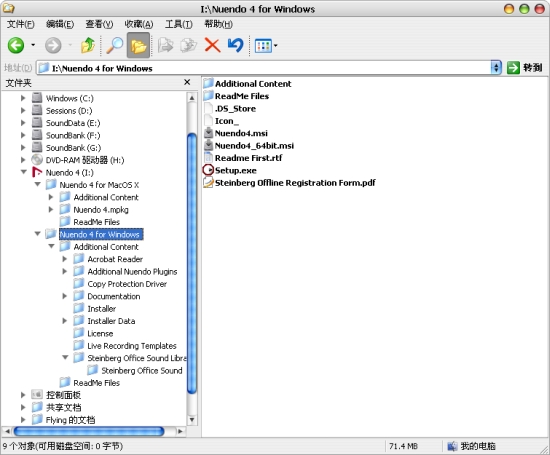Open the 文件(F) menu
Viewport: 550px width, 455px height.
coord(21,24)
